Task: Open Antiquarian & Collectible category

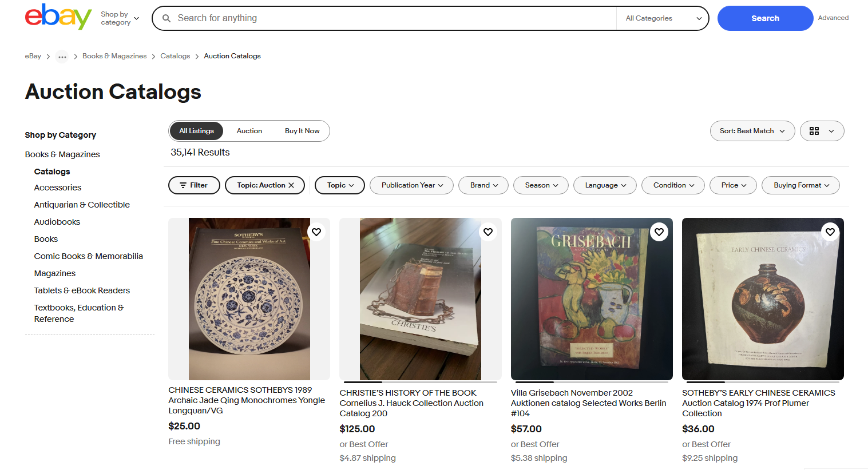Action: click(82, 205)
